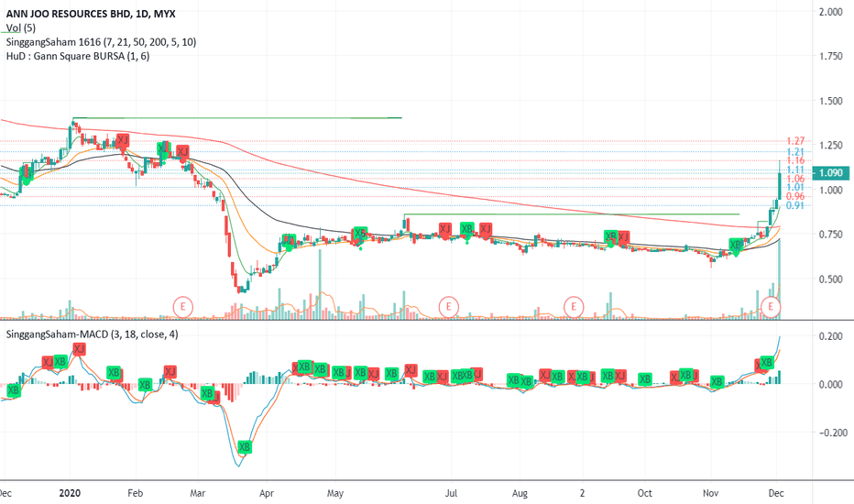The image size is (854, 504).
Task: Select the 0.750 price axis value
Action: 831,235
